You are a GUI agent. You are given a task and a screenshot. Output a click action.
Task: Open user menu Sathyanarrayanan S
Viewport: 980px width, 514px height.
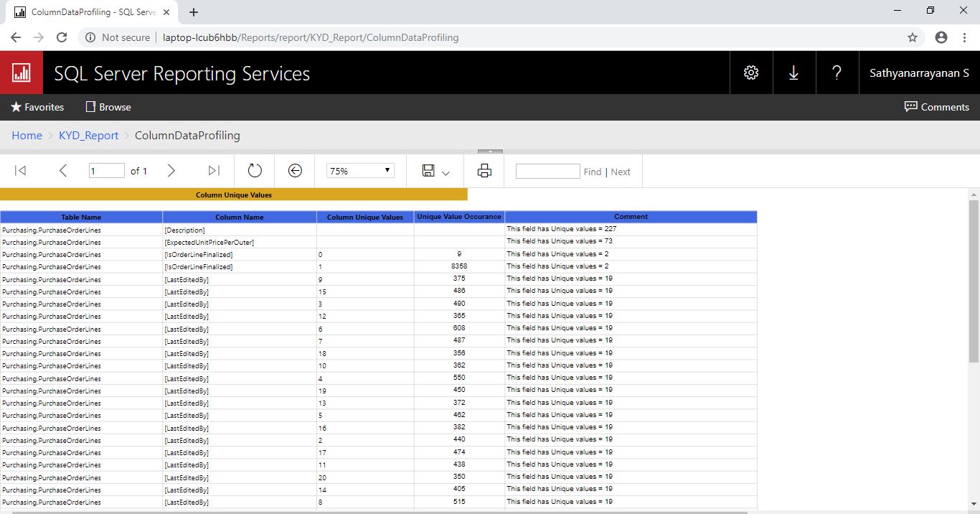(x=919, y=73)
